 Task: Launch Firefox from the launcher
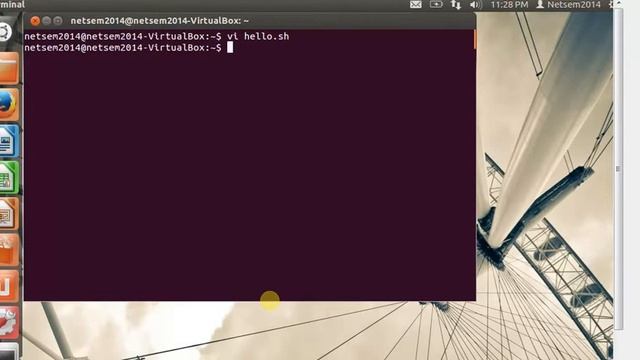(9, 104)
